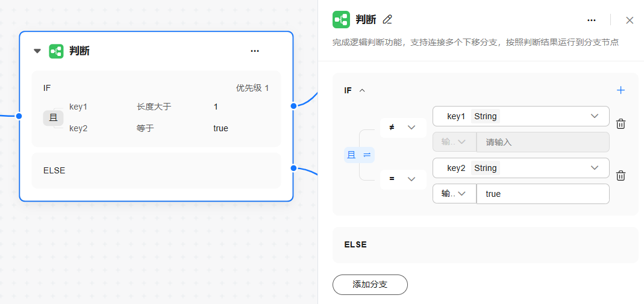The height and width of the screenshot is (304, 644).
Task: Delete the key2 condition with trash icon
Action: coord(621,176)
